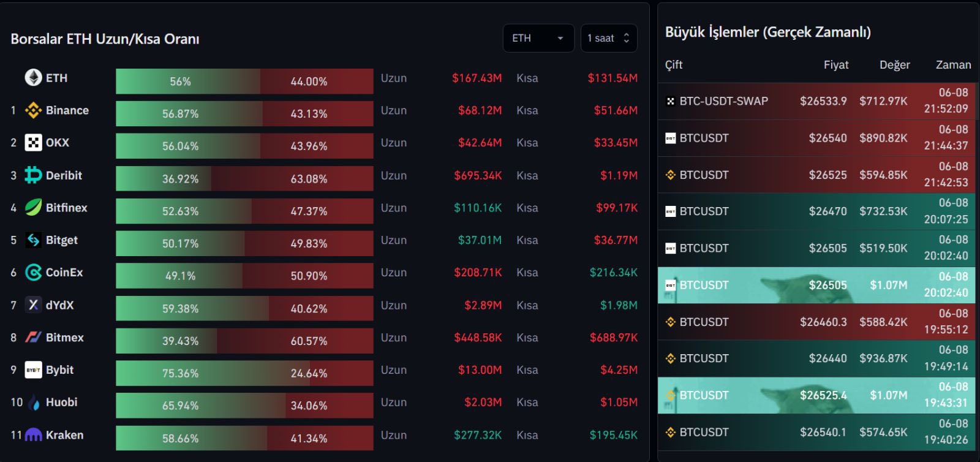
Task: Click the dYdX exchange logo
Action: [33, 305]
